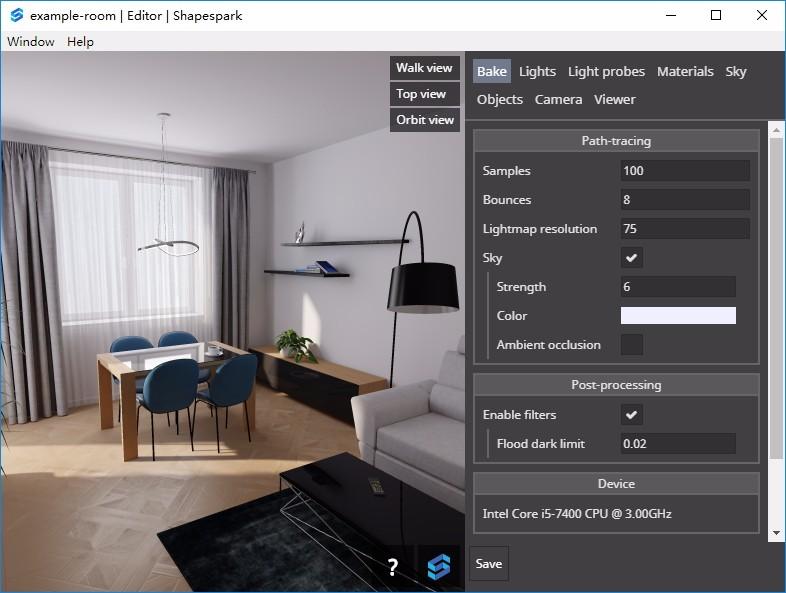Click the Lightmap resolution input field
Image resolution: width=786 pixels, height=593 pixels.
[685, 229]
